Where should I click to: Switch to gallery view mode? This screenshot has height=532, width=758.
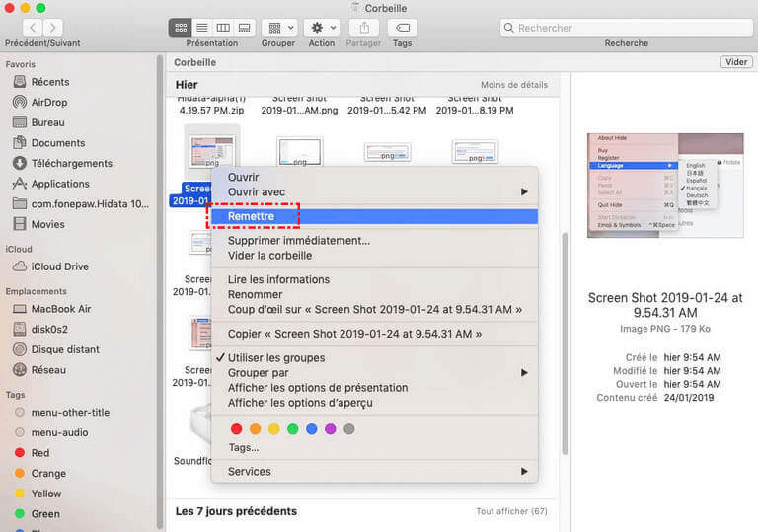click(x=245, y=28)
